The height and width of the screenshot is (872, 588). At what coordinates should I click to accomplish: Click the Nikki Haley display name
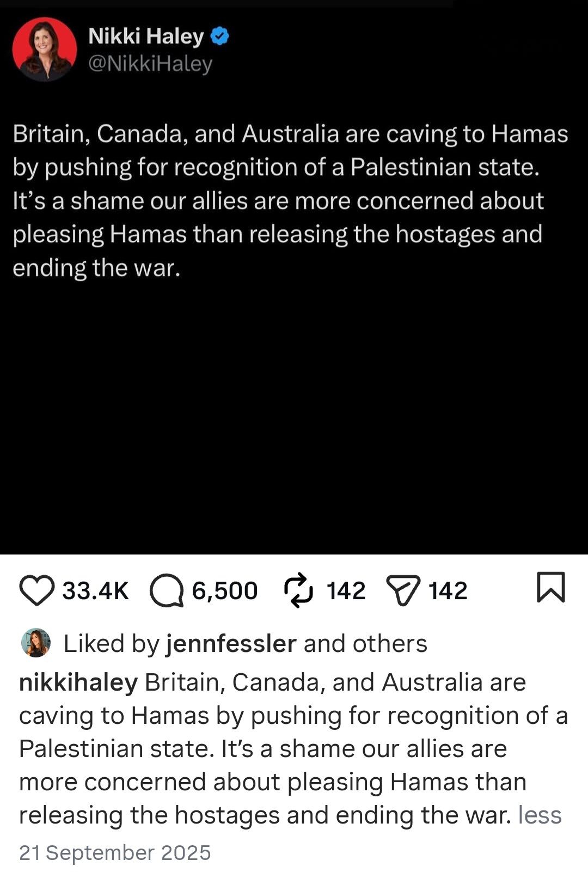(146, 36)
